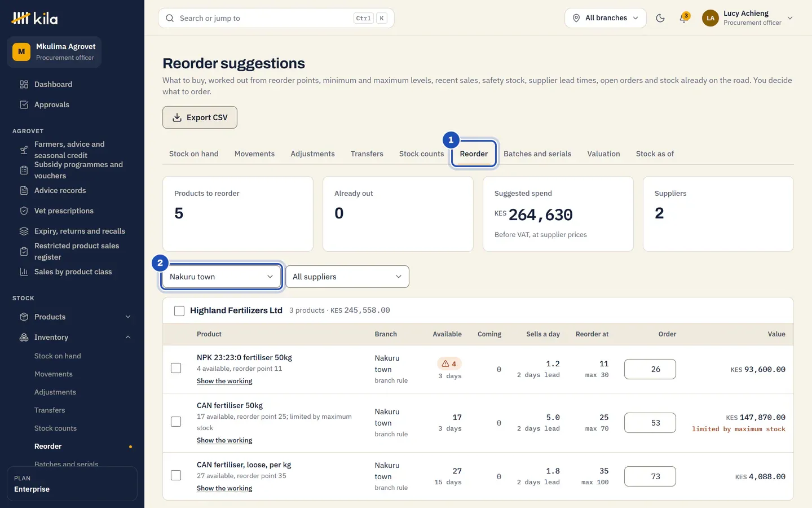Click the Inventory cubes icon
This screenshot has width=812, height=508.
24,338
